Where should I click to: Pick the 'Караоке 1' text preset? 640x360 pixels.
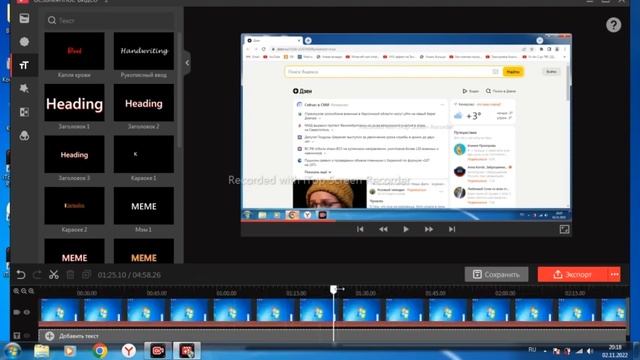(144, 154)
